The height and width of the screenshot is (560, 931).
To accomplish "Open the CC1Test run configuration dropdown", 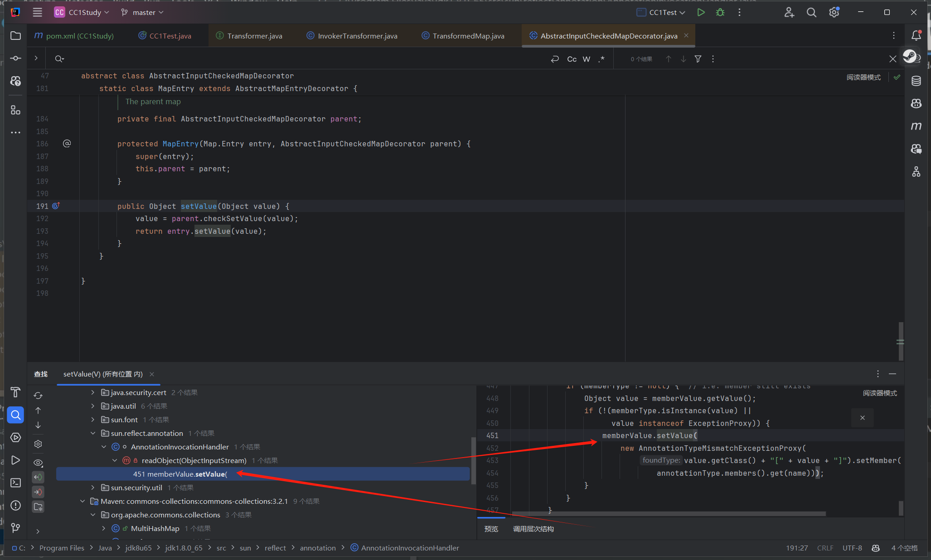I will coord(661,12).
